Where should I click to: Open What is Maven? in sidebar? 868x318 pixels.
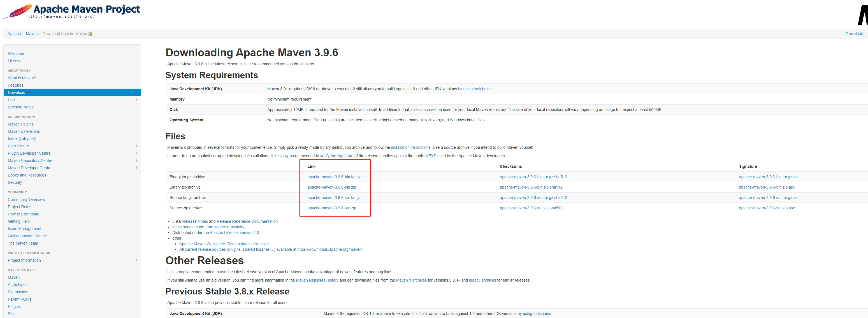(22, 78)
